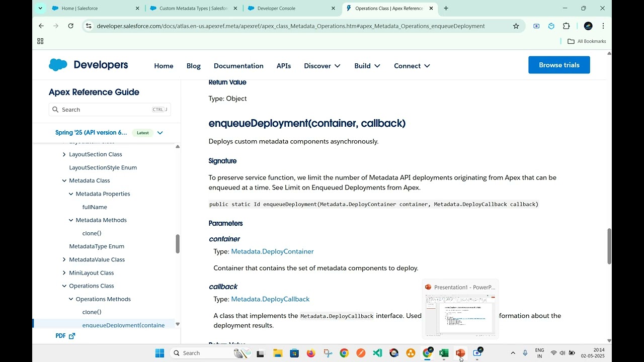
Task: Go back to previous browser page
Action: click(41, 26)
